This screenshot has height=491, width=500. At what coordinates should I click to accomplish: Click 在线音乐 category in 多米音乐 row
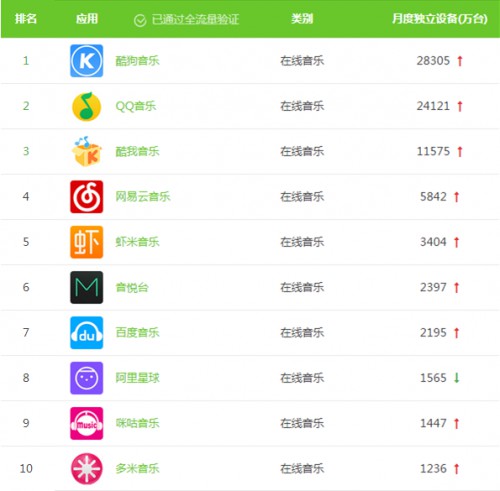[x=302, y=469]
